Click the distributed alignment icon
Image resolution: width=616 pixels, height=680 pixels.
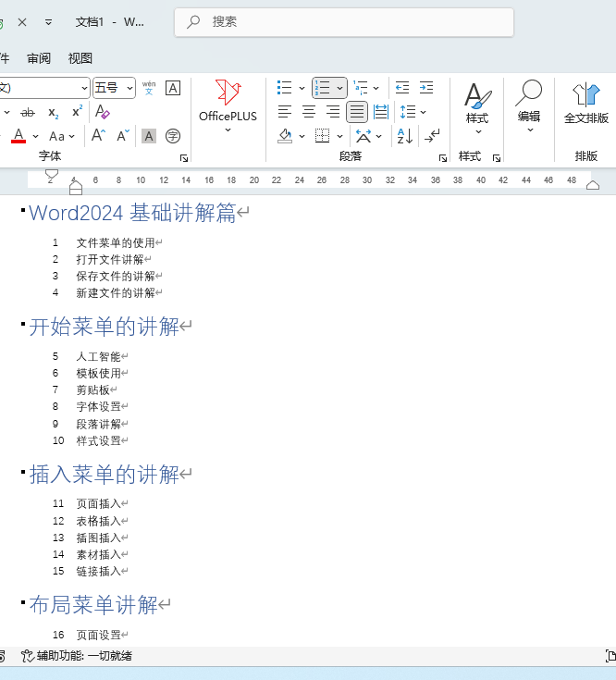pyautogui.click(x=381, y=112)
